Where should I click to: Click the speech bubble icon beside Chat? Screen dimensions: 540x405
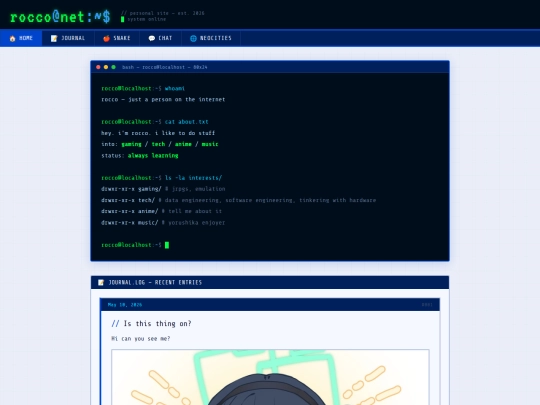coord(152,38)
